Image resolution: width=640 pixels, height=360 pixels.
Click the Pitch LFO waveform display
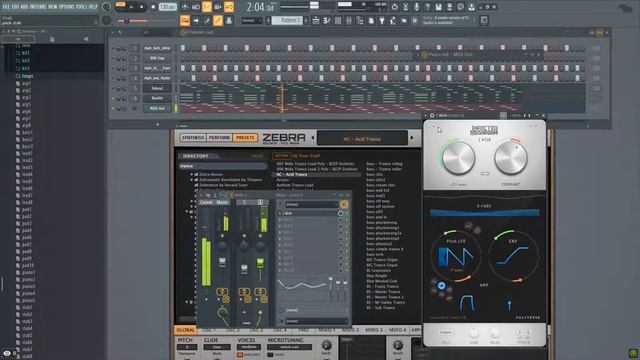456,258
